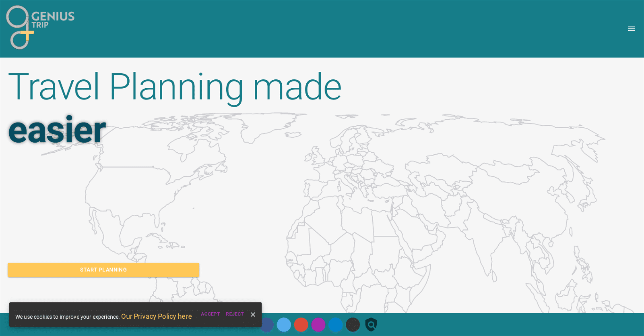Dismiss the cookie banner with the X
The width and height of the screenshot is (644, 336).
(x=253, y=315)
